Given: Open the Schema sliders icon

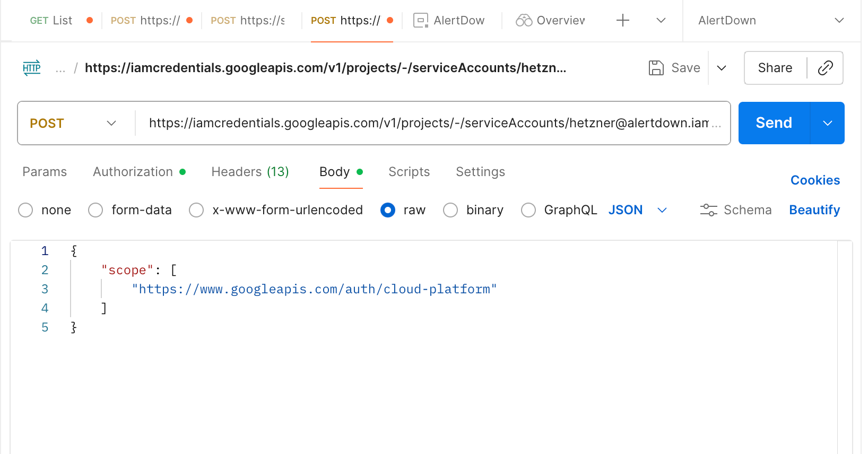Looking at the screenshot, I should [x=709, y=210].
